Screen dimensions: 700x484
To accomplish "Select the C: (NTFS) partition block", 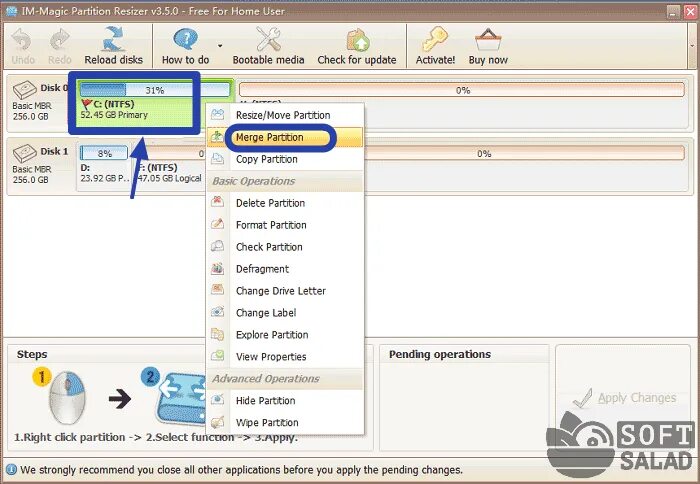I will [x=154, y=104].
